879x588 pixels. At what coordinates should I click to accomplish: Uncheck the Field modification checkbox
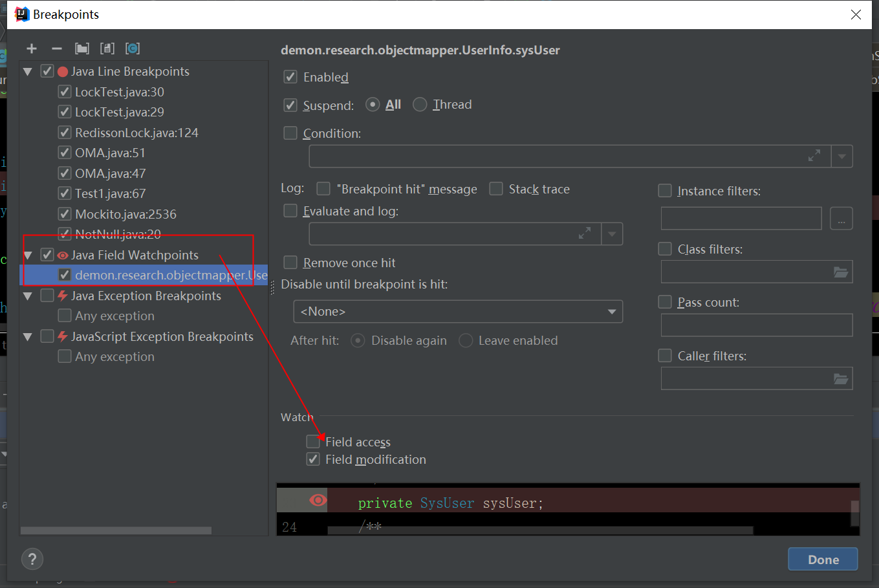(x=313, y=459)
